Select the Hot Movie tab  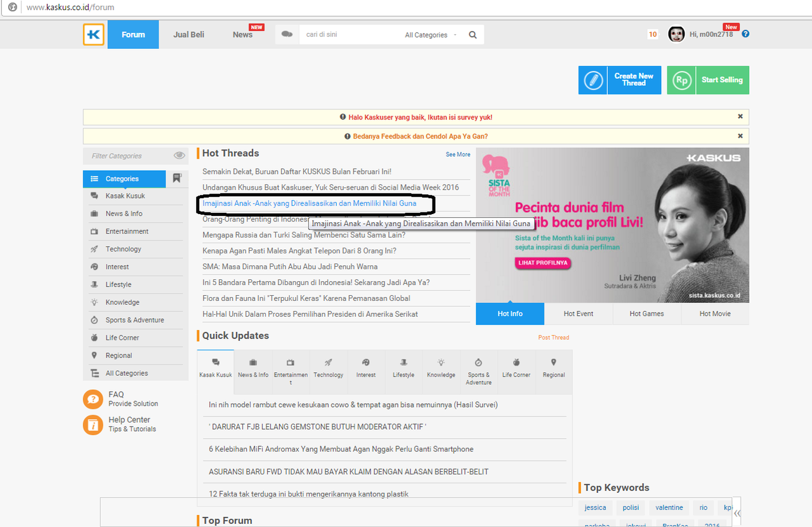pyautogui.click(x=715, y=314)
